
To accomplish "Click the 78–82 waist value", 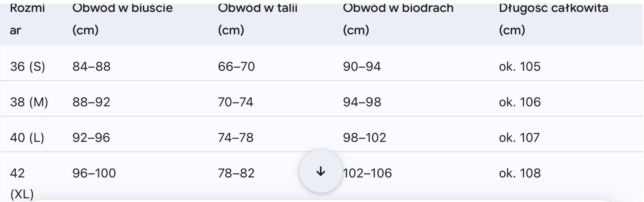I will click(236, 173).
